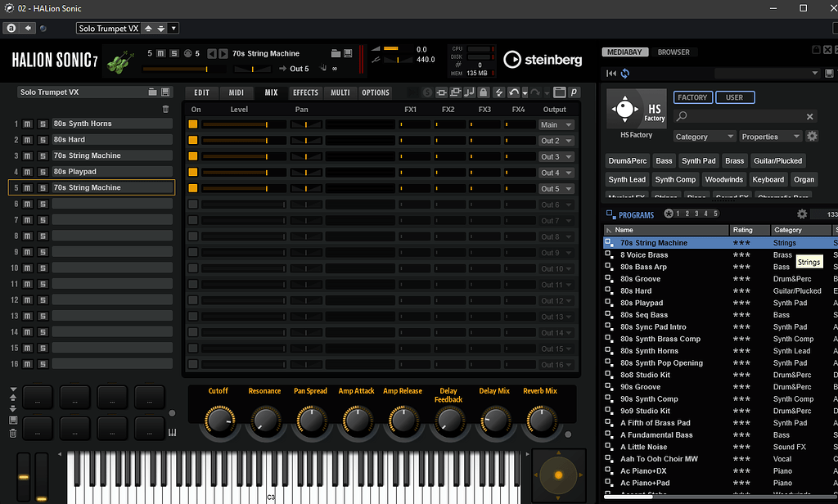Click the gear icon next to Properties
The width and height of the screenshot is (838, 504).
click(x=812, y=136)
